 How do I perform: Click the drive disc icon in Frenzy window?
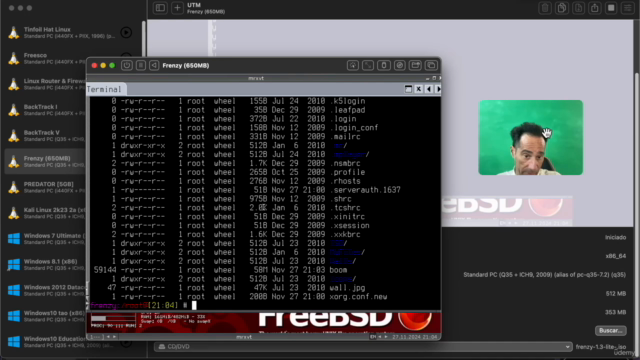point(400,65)
